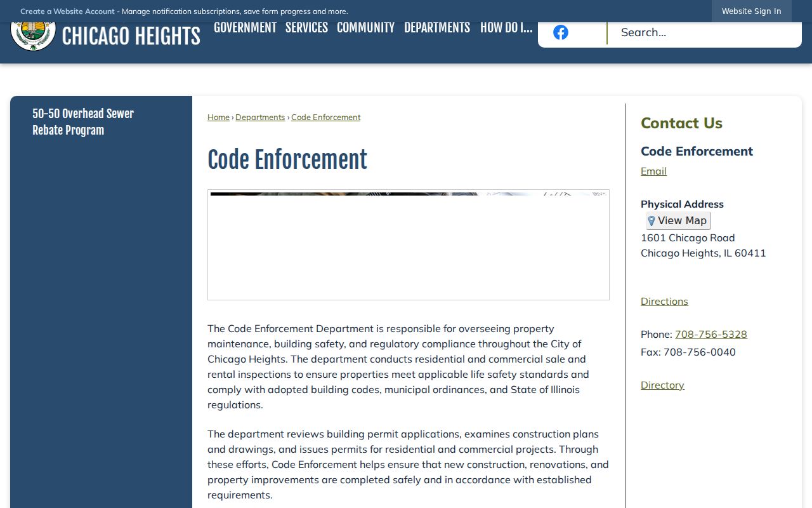The width and height of the screenshot is (812, 508).
Task: Go to the Departments breadcrumb
Action: (x=260, y=117)
